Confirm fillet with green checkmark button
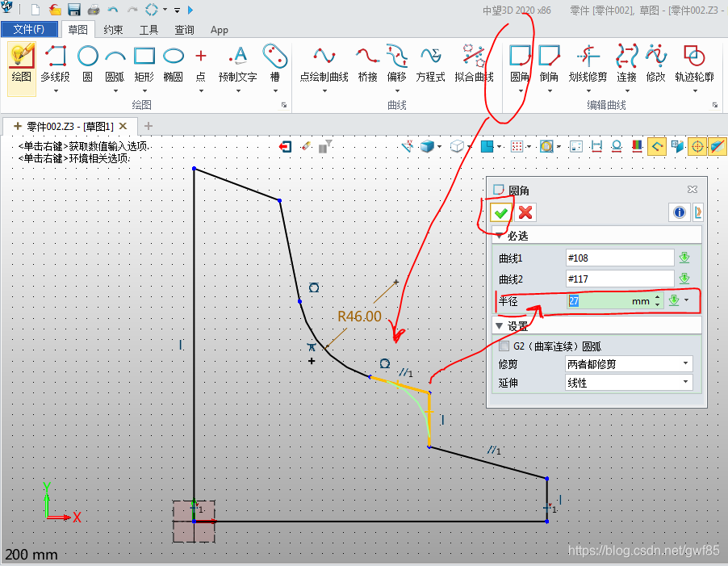The width and height of the screenshot is (728, 566). click(x=501, y=212)
